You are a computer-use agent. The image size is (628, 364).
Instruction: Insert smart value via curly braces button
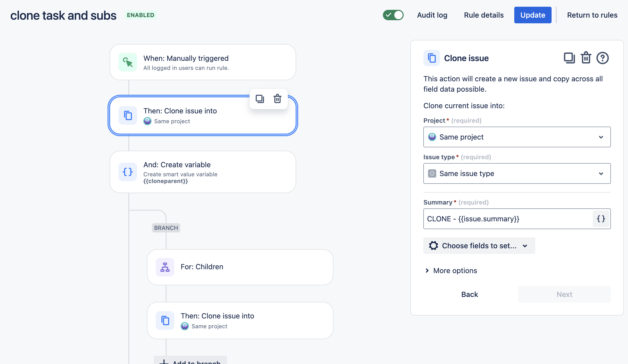point(601,219)
